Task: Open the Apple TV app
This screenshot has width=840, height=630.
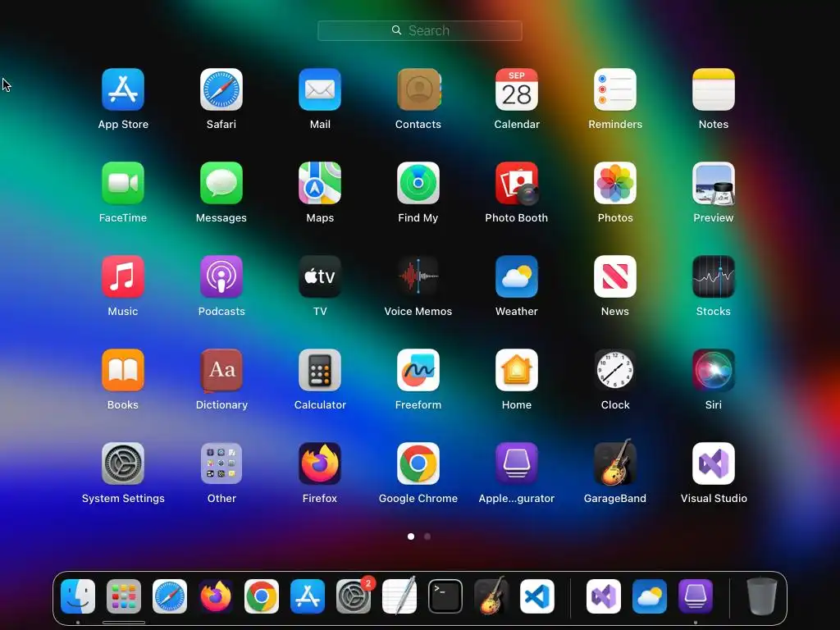Action: tap(320, 276)
